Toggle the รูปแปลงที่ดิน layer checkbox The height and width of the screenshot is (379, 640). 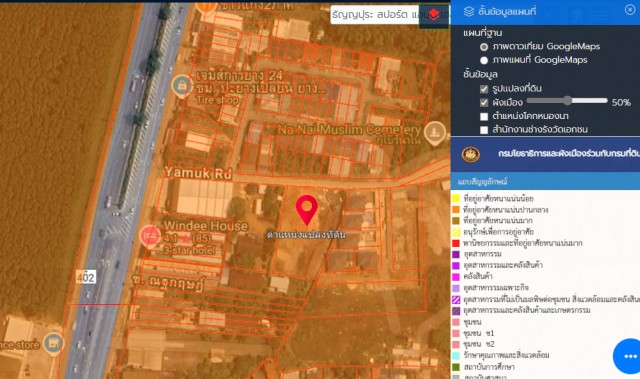click(x=484, y=89)
